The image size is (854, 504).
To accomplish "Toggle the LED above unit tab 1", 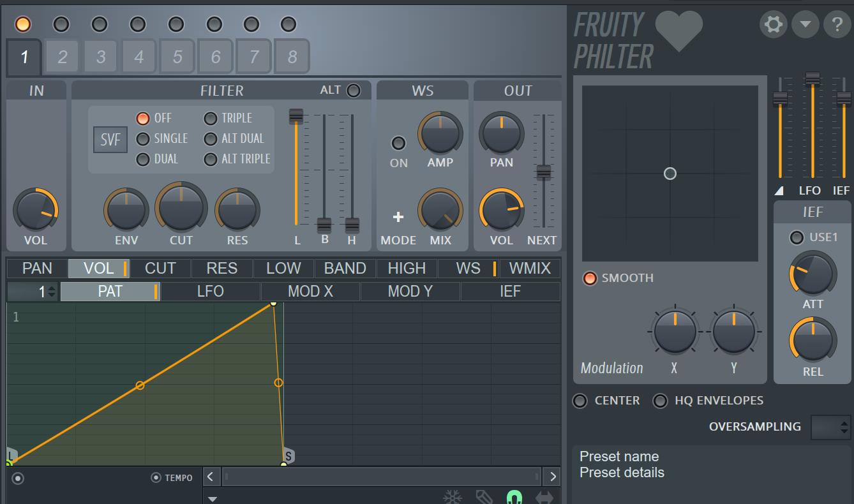I will pos(23,24).
